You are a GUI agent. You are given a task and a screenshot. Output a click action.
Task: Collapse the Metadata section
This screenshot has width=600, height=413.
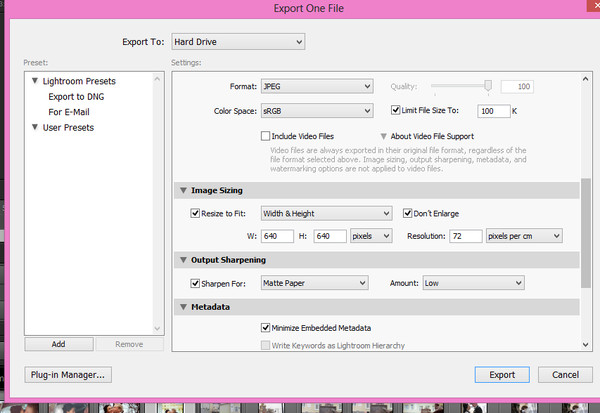(183, 307)
